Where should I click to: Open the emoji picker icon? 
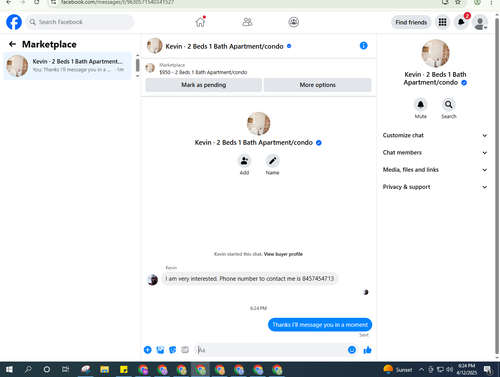click(x=351, y=350)
